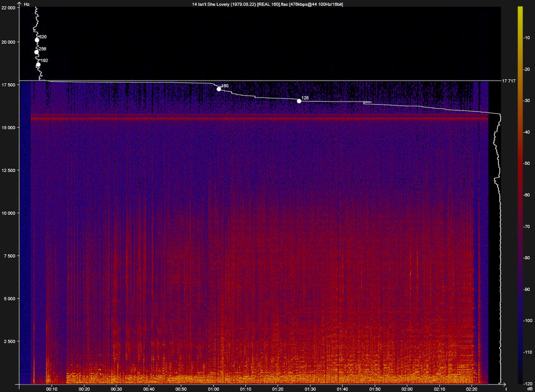
Task: Click the 17 717 cutoff frequency label
Action: pyautogui.click(x=509, y=81)
